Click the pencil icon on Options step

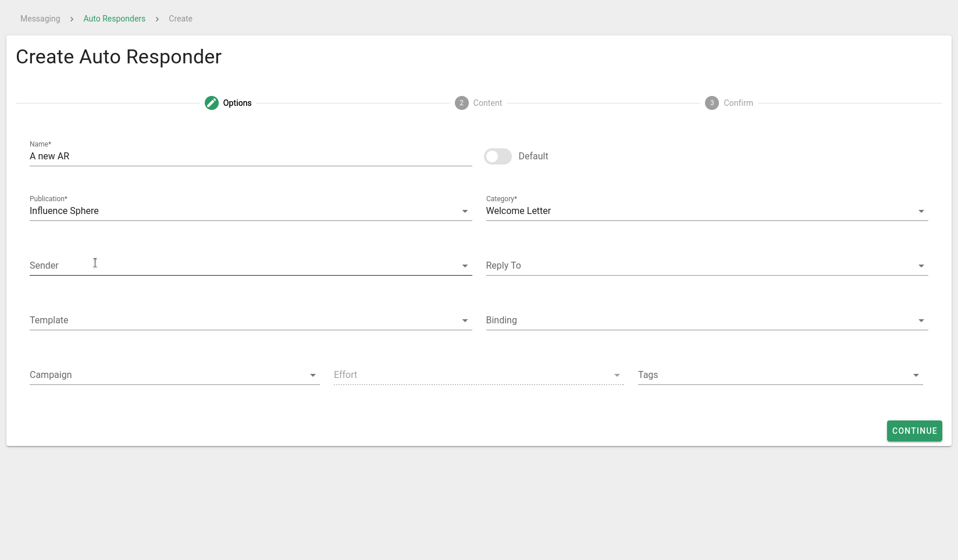point(212,103)
